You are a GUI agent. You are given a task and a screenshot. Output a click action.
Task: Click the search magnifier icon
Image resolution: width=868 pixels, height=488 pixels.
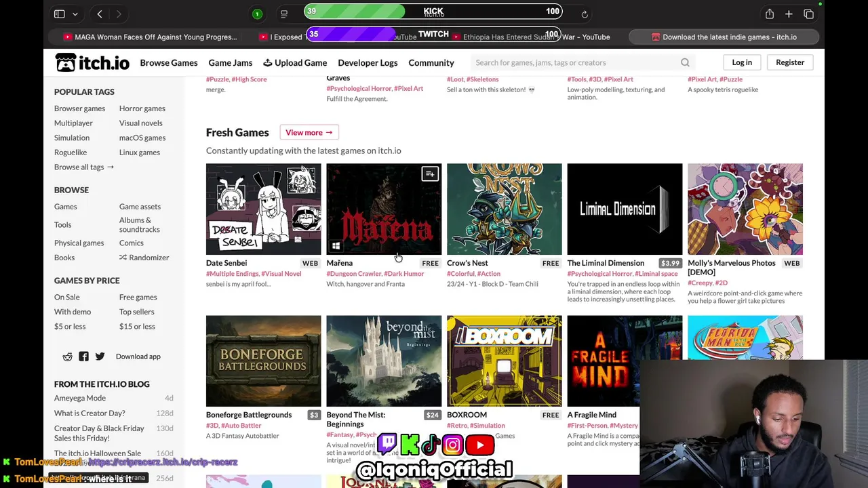tap(685, 62)
